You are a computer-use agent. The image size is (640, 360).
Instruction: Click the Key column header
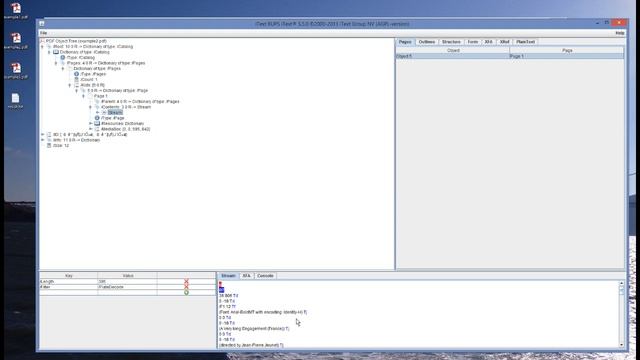[x=69, y=276]
